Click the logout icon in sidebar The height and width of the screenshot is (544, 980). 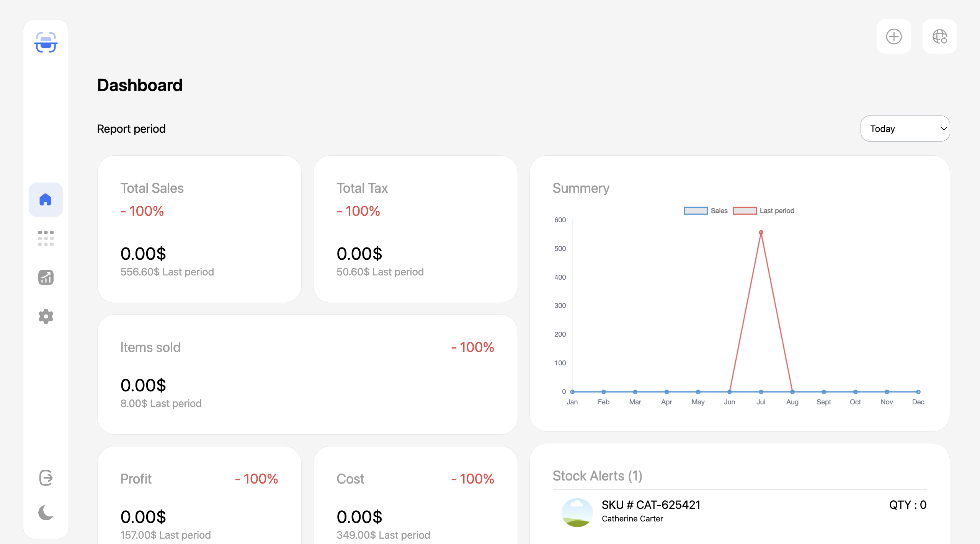[46, 478]
